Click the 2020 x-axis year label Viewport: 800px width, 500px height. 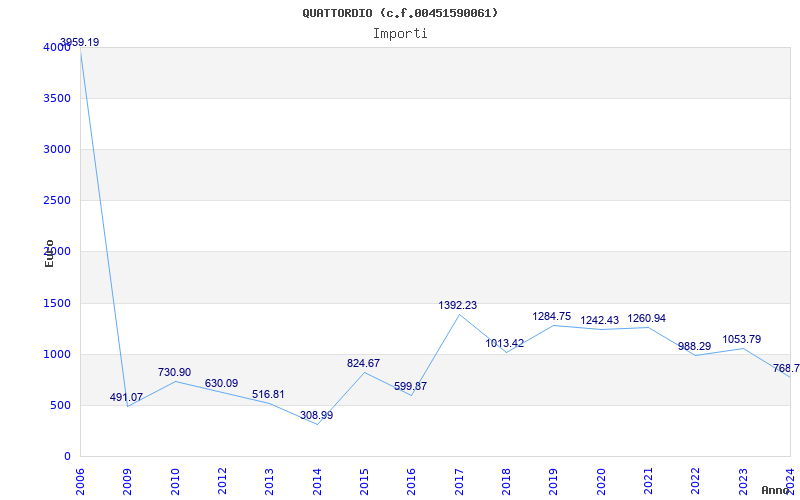[601, 481]
